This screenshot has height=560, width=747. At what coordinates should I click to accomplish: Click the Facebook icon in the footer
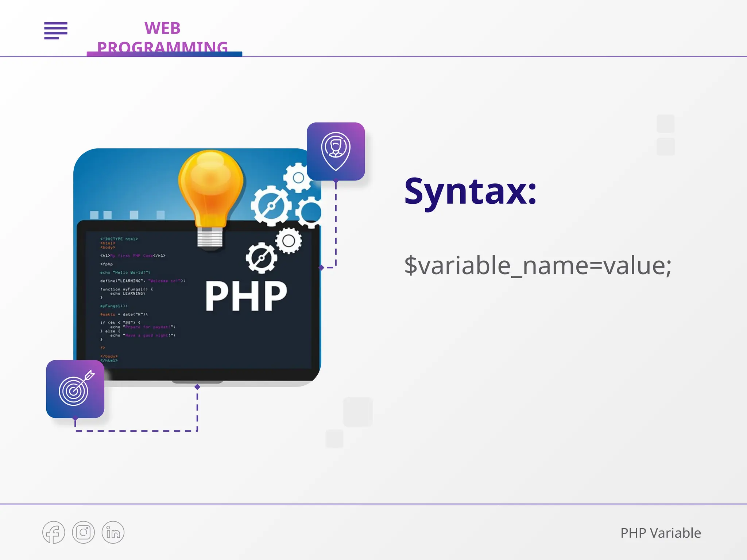coord(54,532)
